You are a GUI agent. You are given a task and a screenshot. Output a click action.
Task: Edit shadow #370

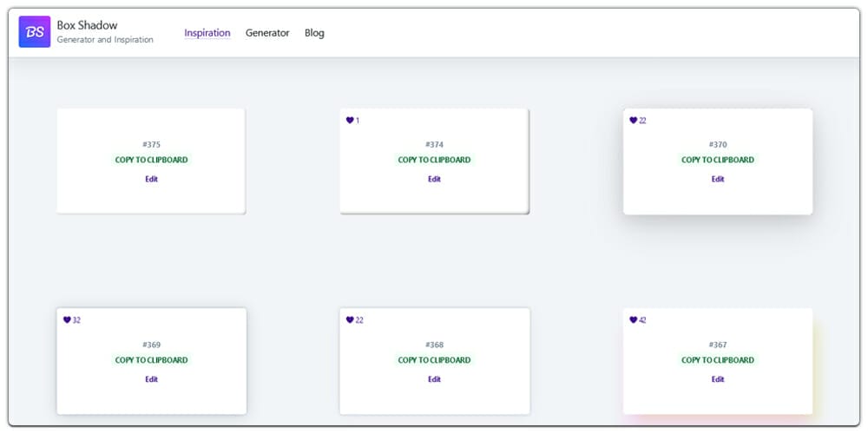(717, 179)
